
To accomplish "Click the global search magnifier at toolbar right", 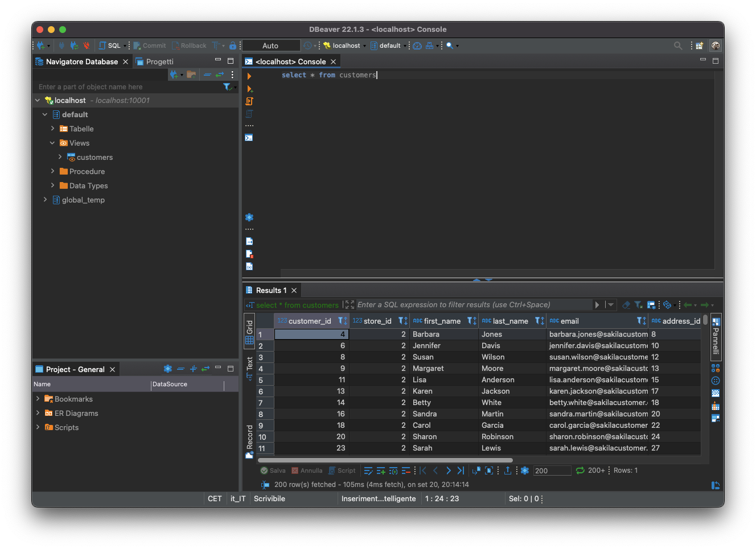I will (x=678, y=46).
